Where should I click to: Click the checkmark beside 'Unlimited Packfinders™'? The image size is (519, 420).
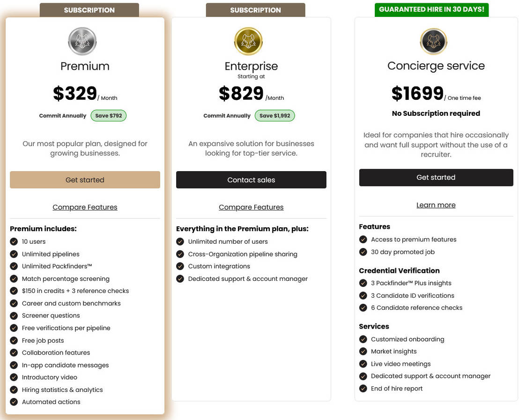pyautogui.click(x=14, y=266)
